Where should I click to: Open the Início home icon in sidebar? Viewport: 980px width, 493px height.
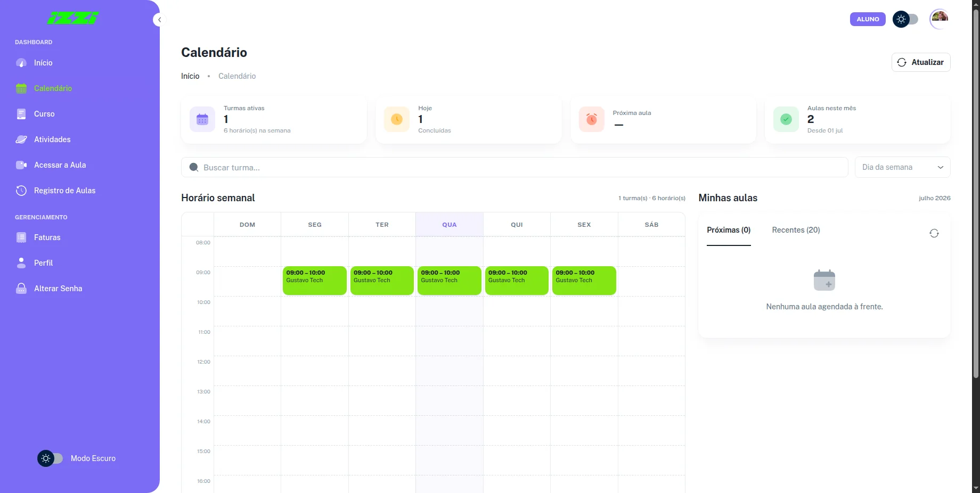pyautogui.click(x=21, y=63)
